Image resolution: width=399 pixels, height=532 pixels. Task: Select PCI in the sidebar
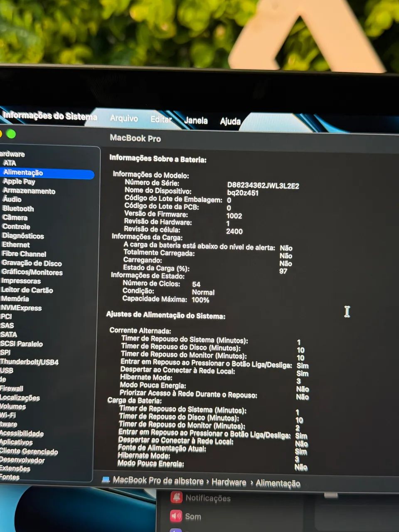pos(6,317)
